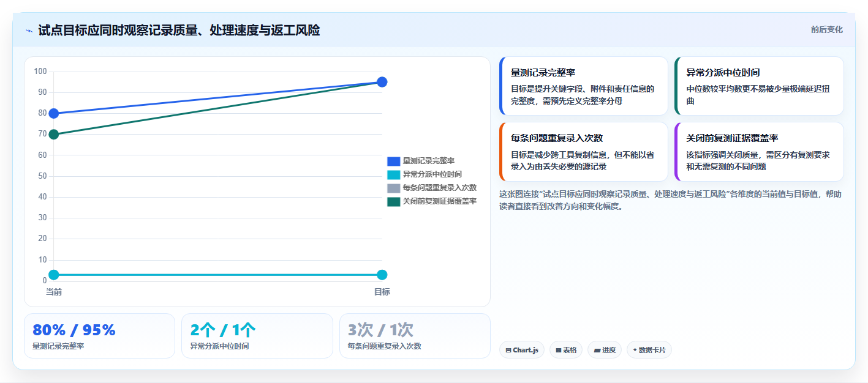
Task: Select the 表格 tag chip
Action: coord(566,350)
